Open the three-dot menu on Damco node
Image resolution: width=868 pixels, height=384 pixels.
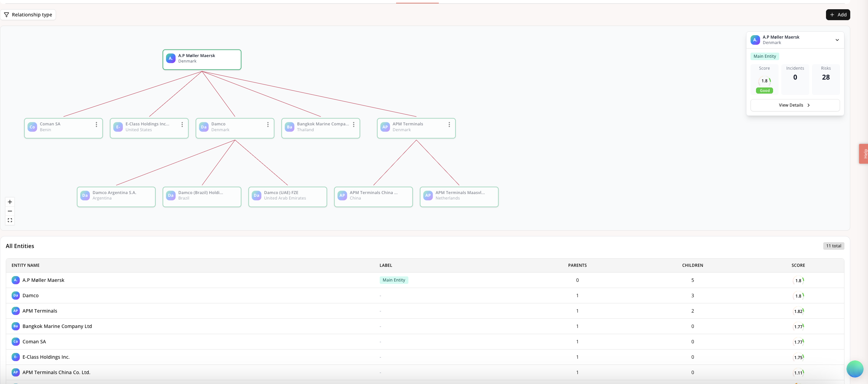click(x=268, y=125)
